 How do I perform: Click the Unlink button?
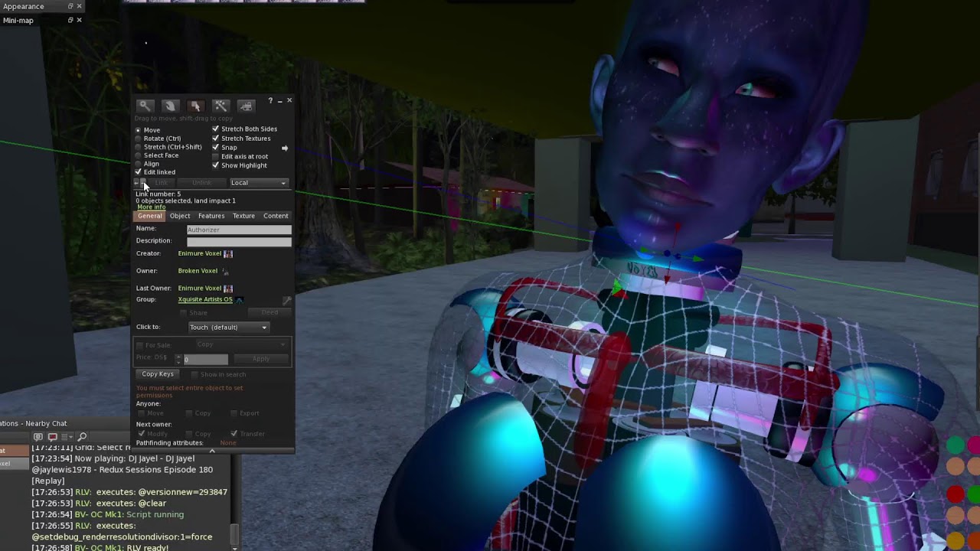[x=201, y=183]
